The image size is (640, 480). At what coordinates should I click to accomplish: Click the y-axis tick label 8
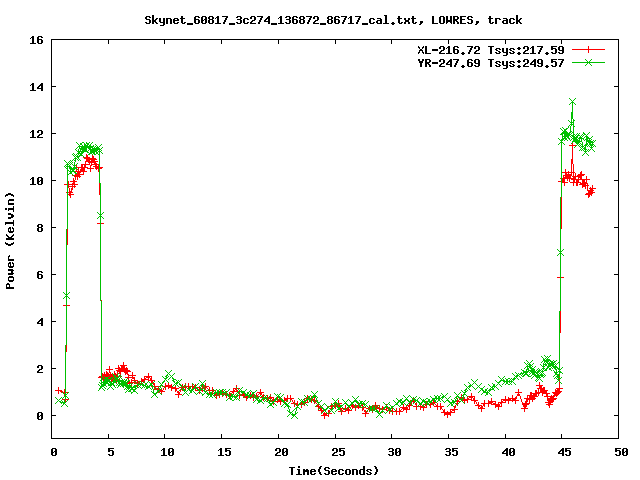[40, 228]
